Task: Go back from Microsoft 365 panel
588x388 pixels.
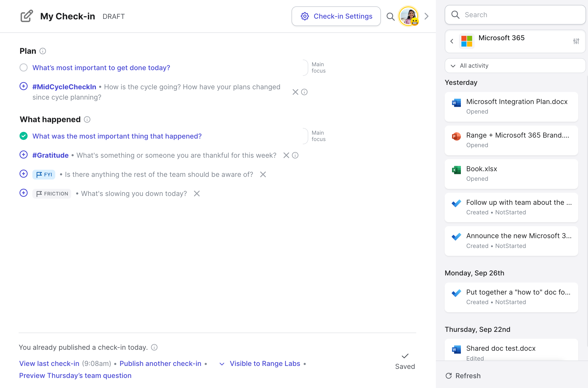Action: [452, 41]
